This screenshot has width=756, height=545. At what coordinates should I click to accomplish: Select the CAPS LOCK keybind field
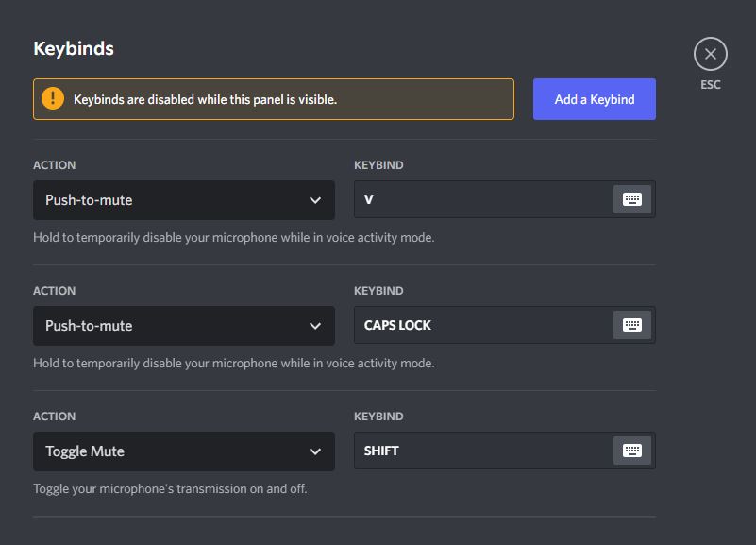(481, 326)
